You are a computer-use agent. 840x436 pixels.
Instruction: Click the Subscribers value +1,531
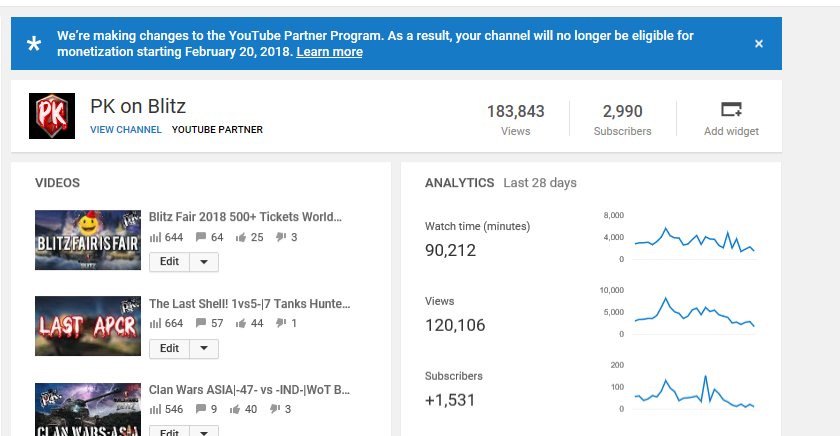pos(450,400)
